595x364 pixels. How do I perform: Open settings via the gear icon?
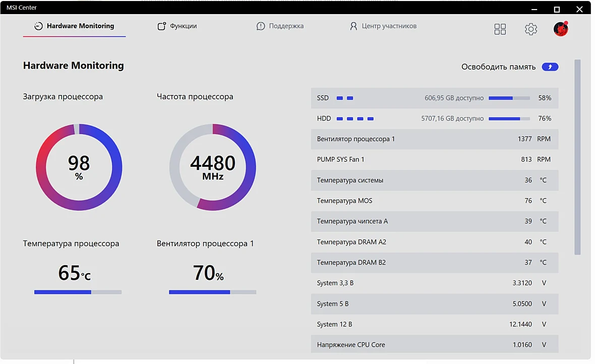530,29
